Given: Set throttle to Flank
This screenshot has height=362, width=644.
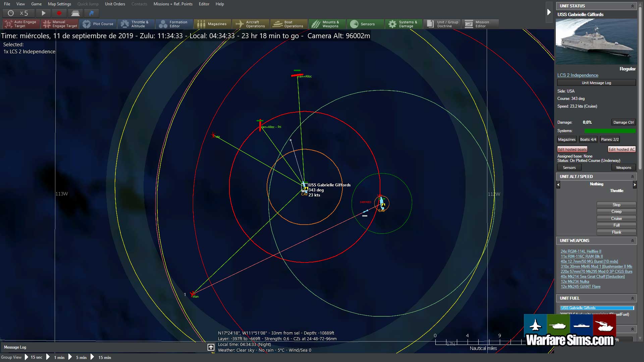Looking at the screenshot, I should coord(616,232).
